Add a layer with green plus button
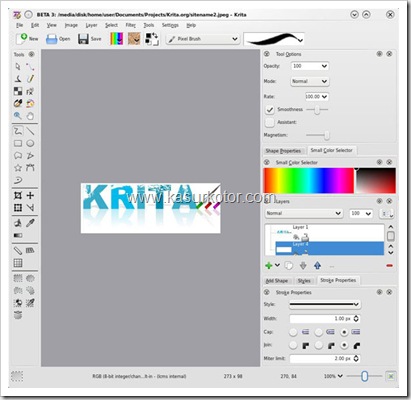 (269, 265)
